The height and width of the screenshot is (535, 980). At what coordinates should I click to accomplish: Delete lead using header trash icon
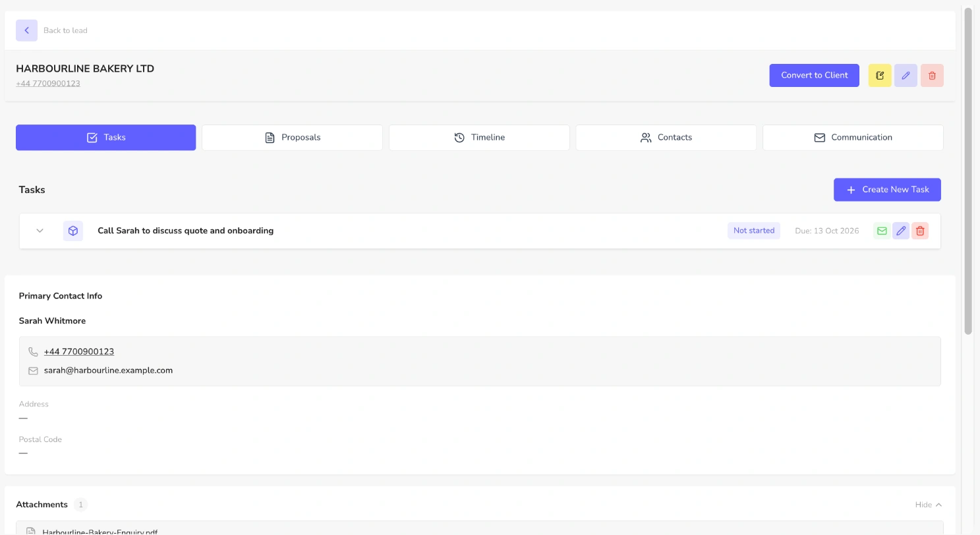click(932, 75)
